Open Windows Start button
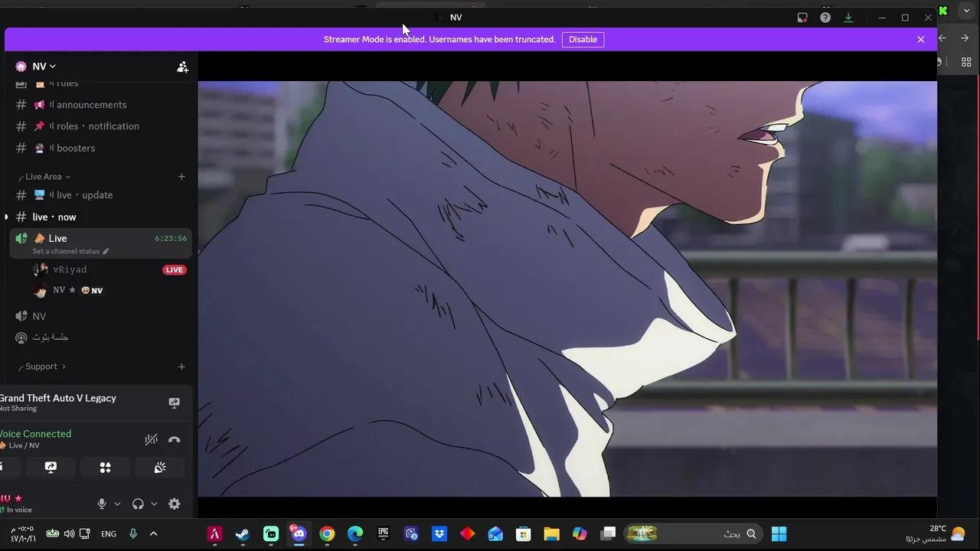Viewport: 980px width, 551px height. click(x=779, y=534)
